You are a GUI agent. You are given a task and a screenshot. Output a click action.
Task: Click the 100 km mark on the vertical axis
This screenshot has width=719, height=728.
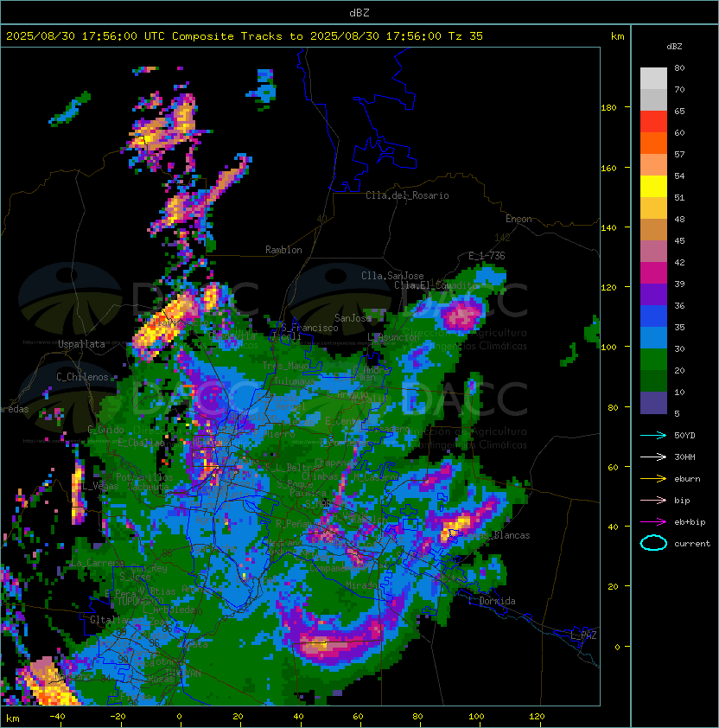pyautogui.click(x=608, y=347)
